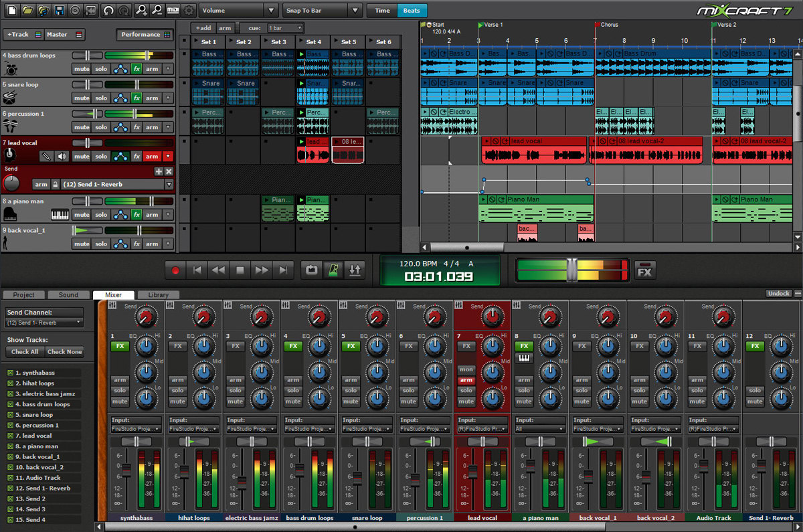Click the Undo arrow icon

[x=108, y=10]
